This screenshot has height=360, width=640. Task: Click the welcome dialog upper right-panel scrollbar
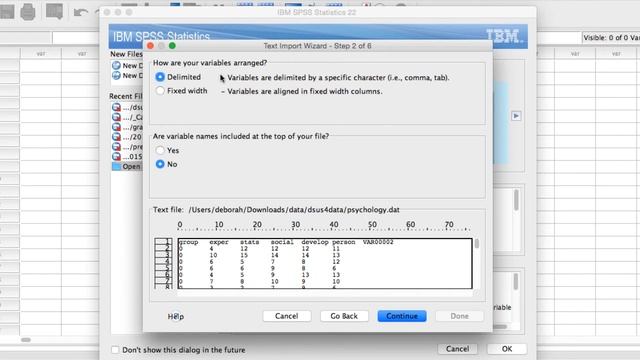(x=516, y=200)
